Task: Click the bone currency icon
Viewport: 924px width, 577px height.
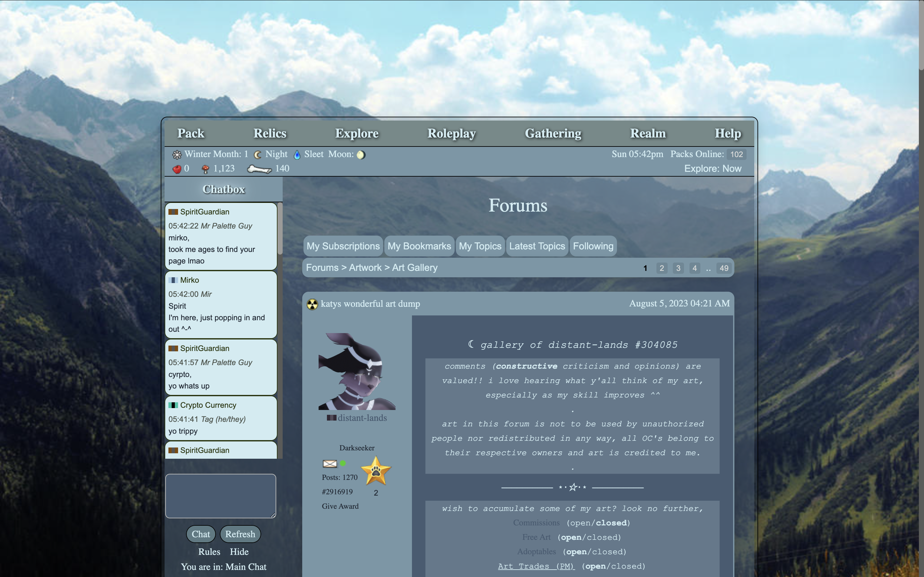Action: point(259,169)
